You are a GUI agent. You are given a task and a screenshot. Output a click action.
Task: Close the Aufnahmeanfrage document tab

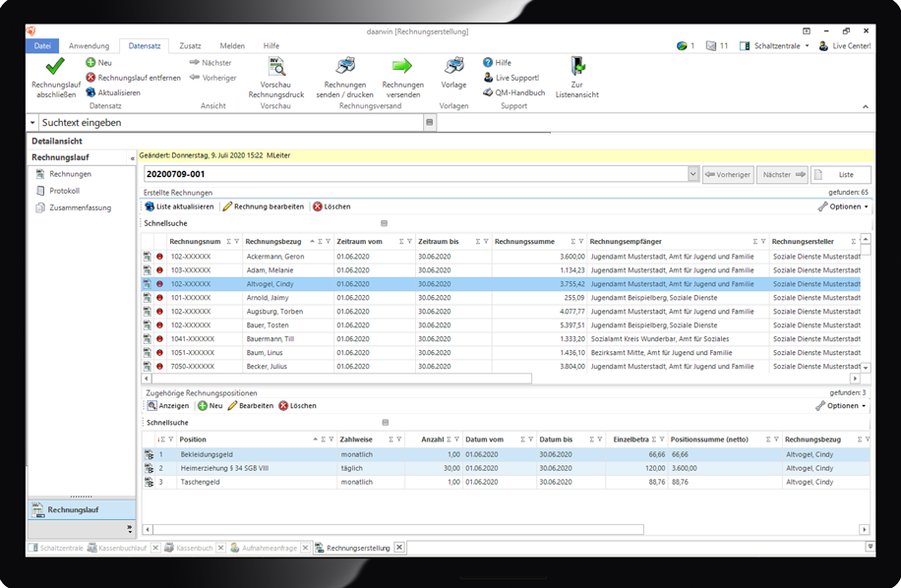coord(305,548)
